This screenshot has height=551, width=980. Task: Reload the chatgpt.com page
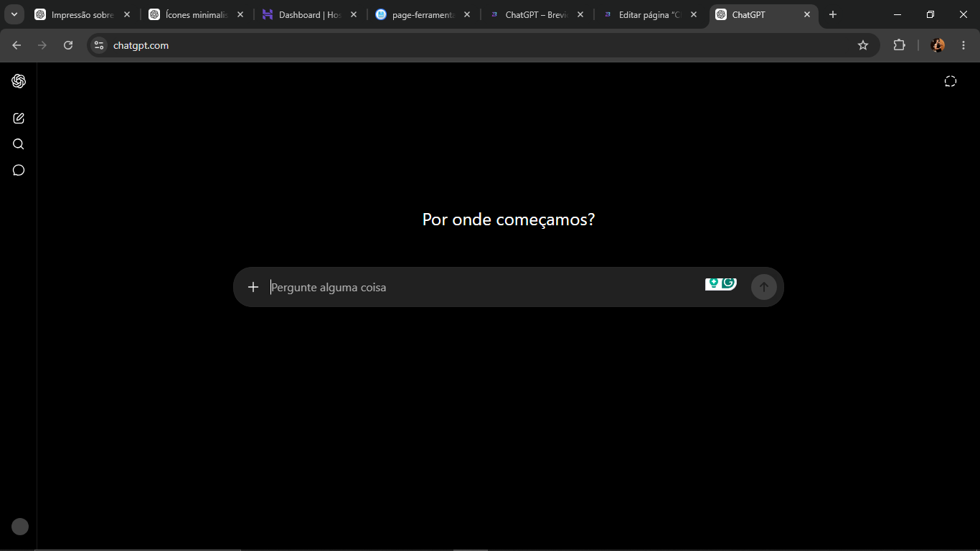tap(68, 45)
